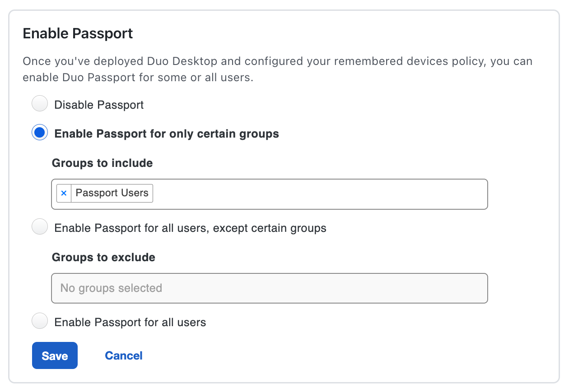Choose the only certain groups radio button
Image resolution: width=569 pixels, height=392 pixels.
40,133
